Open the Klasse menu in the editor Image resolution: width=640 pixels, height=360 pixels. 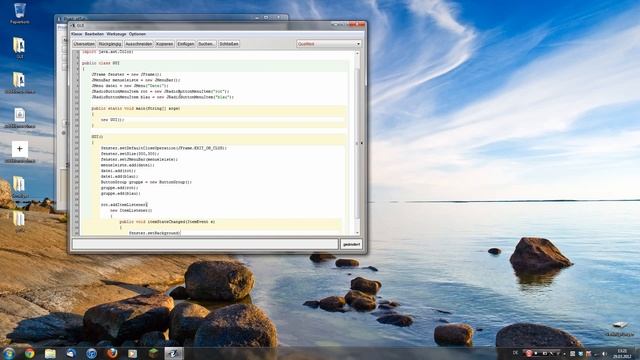tap(76, 34)
